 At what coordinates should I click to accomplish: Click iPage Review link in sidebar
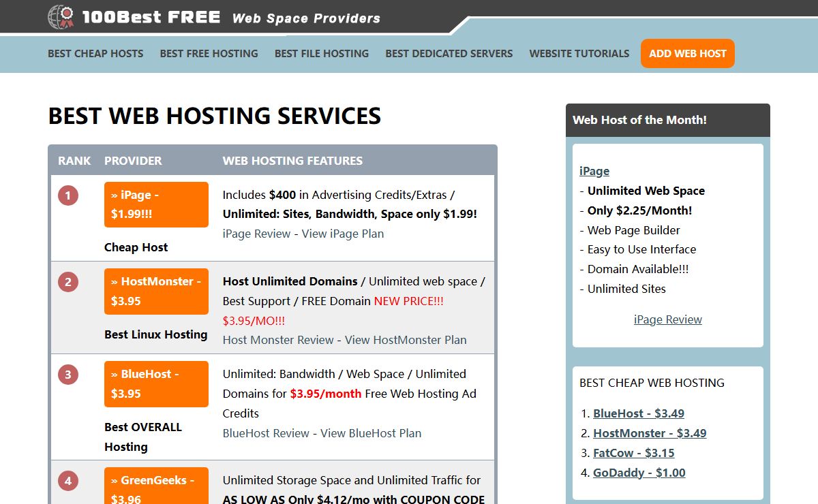(667, 319)
